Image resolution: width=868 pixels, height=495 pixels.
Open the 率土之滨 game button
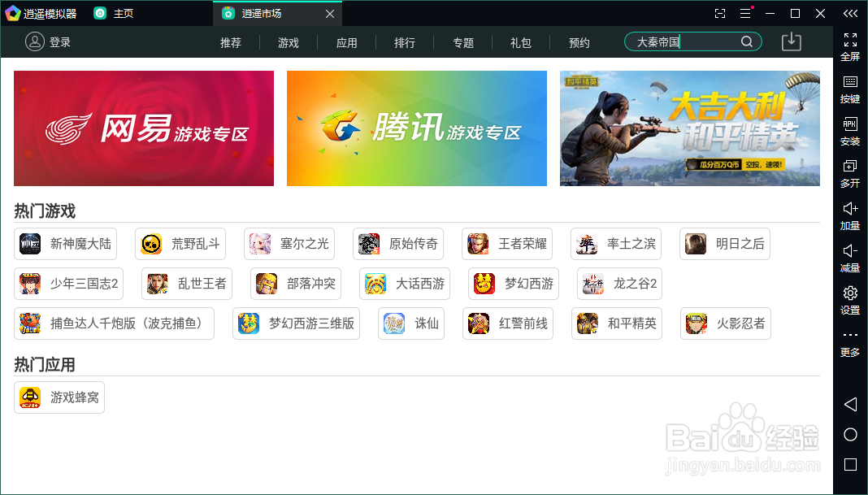(x=616, y=244)
